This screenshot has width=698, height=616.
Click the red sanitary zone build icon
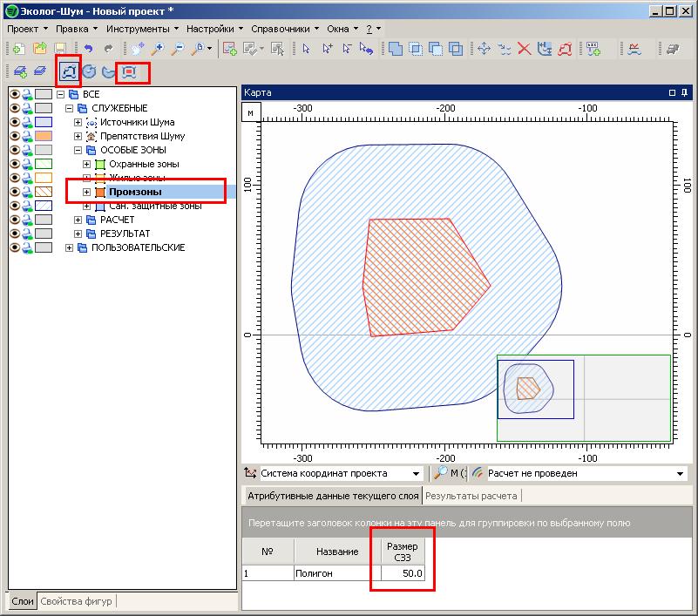point(130,72)
